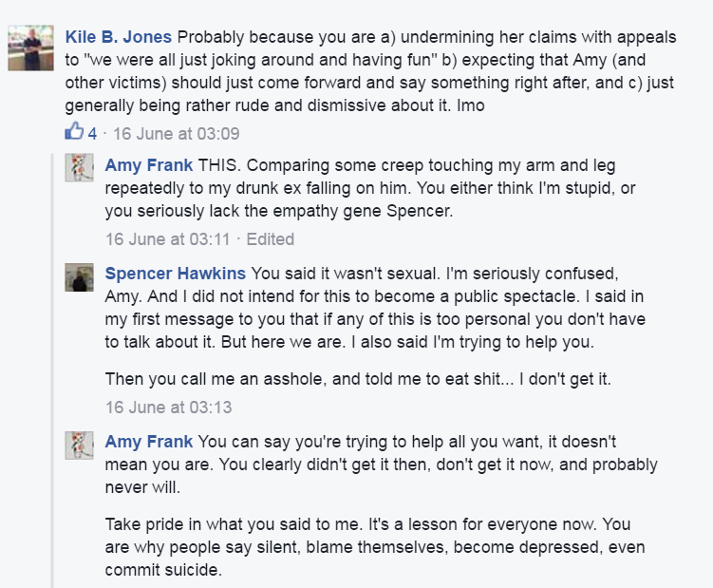713x588 pixels.
Task: Open Amy Frank name on last reply
Action: tap(149, 442)
